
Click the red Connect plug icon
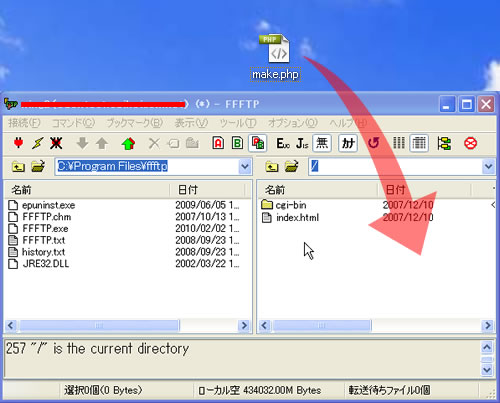(19, 143)
